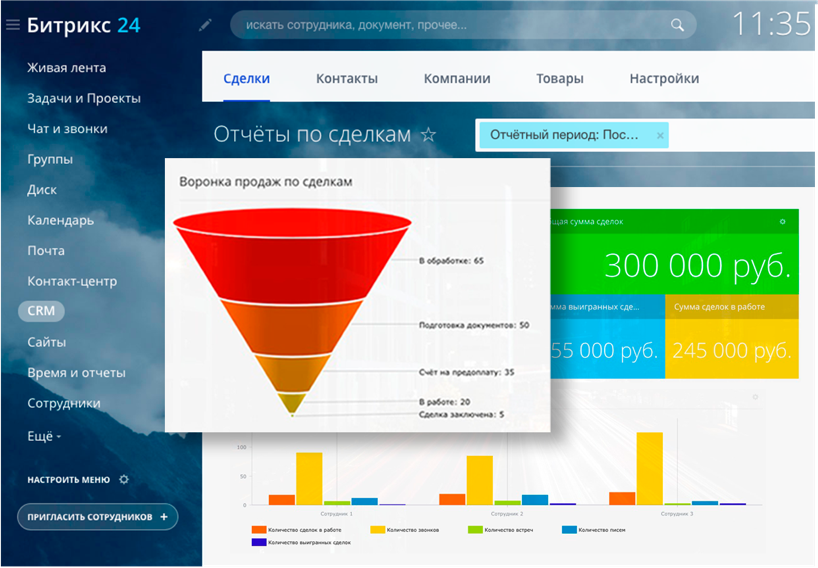This screenshot has width=818, height=568.
Task: Click the blue Количество писем legend swatch
Action: coord(569,530)
